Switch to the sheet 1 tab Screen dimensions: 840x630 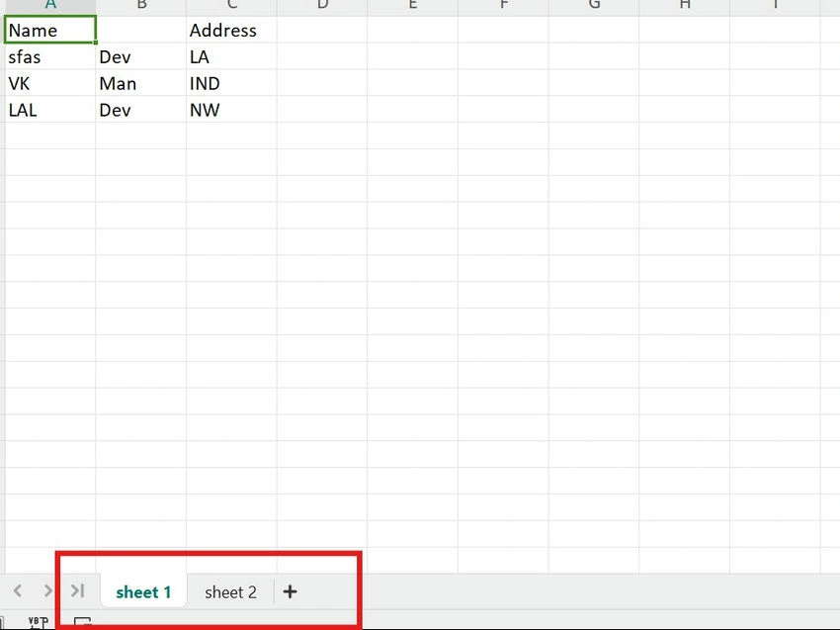[143, 592]
